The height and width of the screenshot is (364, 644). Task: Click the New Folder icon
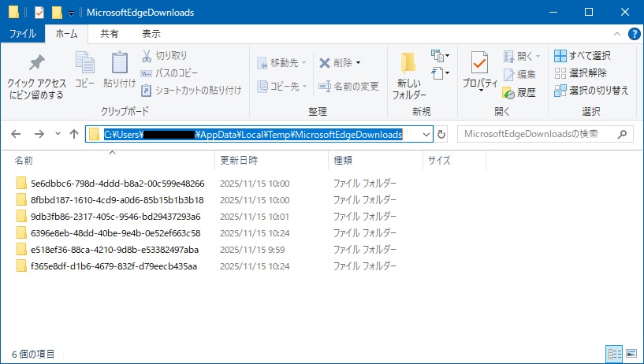(x=408, y=63)
